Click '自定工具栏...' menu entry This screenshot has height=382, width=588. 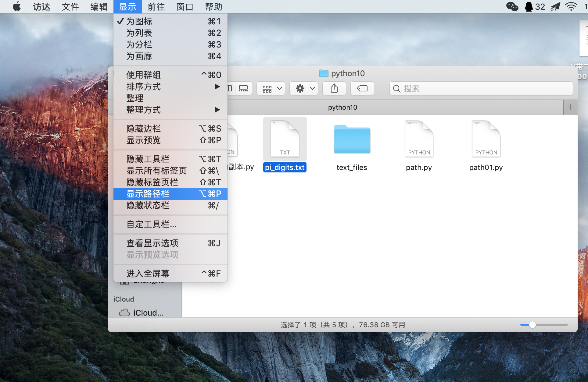pos(151,225)
